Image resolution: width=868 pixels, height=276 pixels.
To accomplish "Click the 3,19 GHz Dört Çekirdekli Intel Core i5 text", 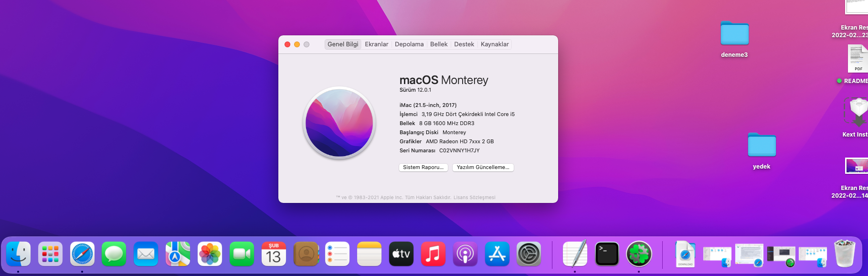I will 468,114.
